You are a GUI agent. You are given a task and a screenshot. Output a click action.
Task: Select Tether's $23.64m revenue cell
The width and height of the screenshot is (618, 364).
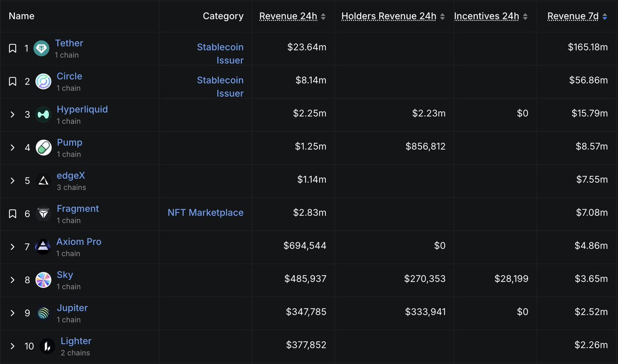(307, 47)
